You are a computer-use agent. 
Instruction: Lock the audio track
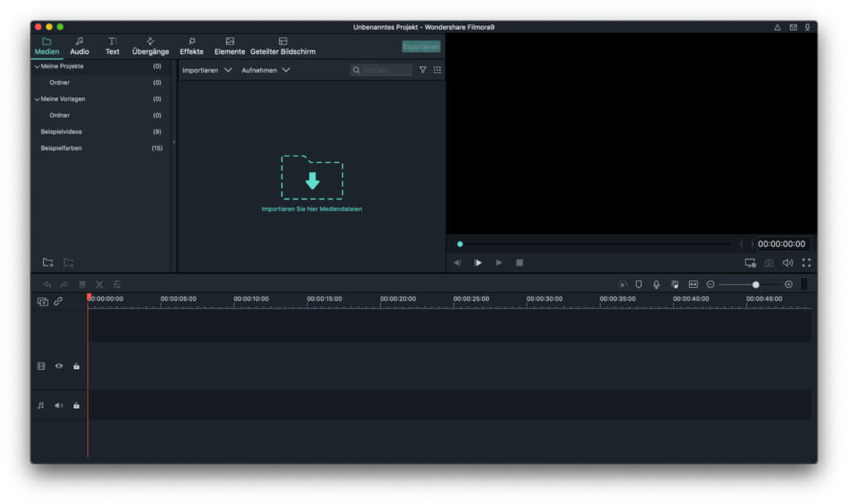point(76,406)
